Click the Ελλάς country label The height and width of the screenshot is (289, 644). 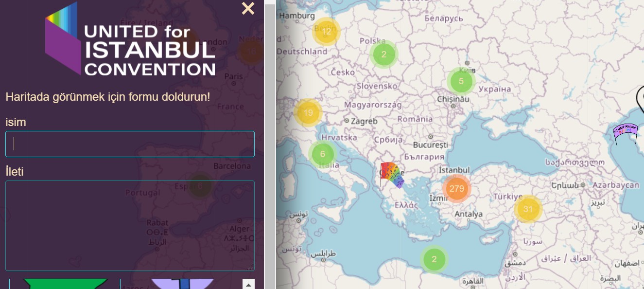[406, 205]
